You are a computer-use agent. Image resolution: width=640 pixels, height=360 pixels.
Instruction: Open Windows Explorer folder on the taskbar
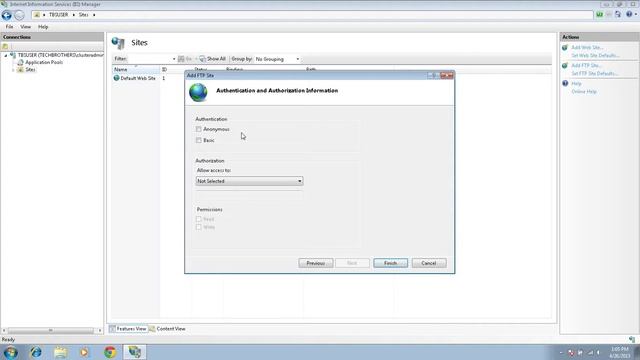[60, 352]
